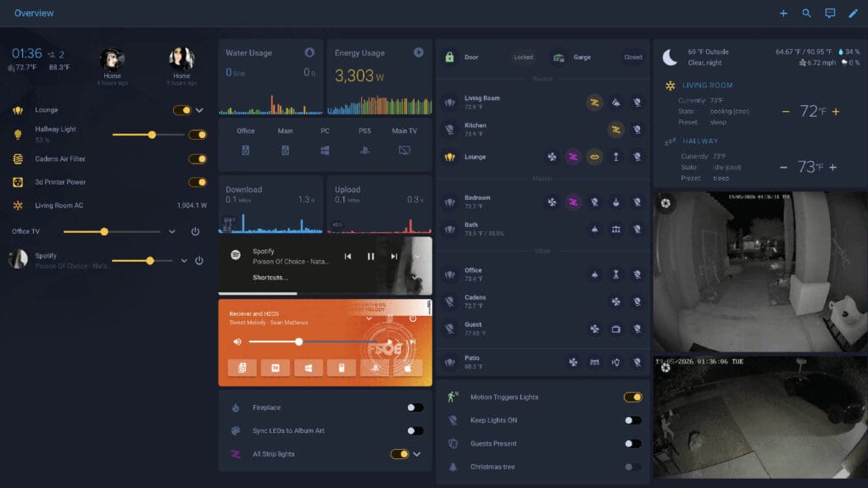868x488 pixels.
Task: Click the PS5 PlayStation icon
Action: (364, 151)
